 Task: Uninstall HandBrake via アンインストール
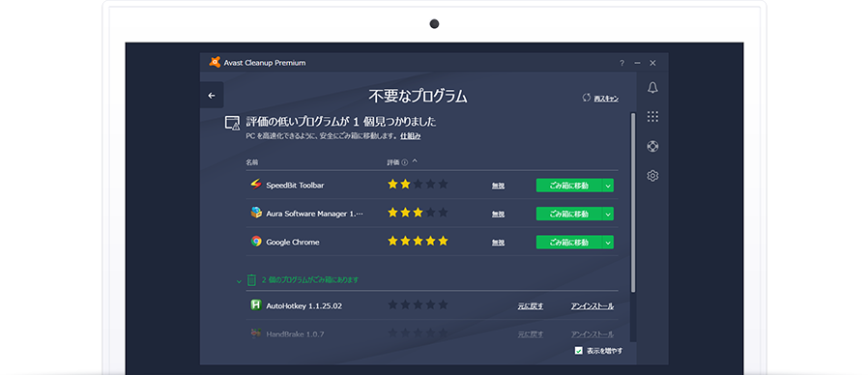[593, 334]
